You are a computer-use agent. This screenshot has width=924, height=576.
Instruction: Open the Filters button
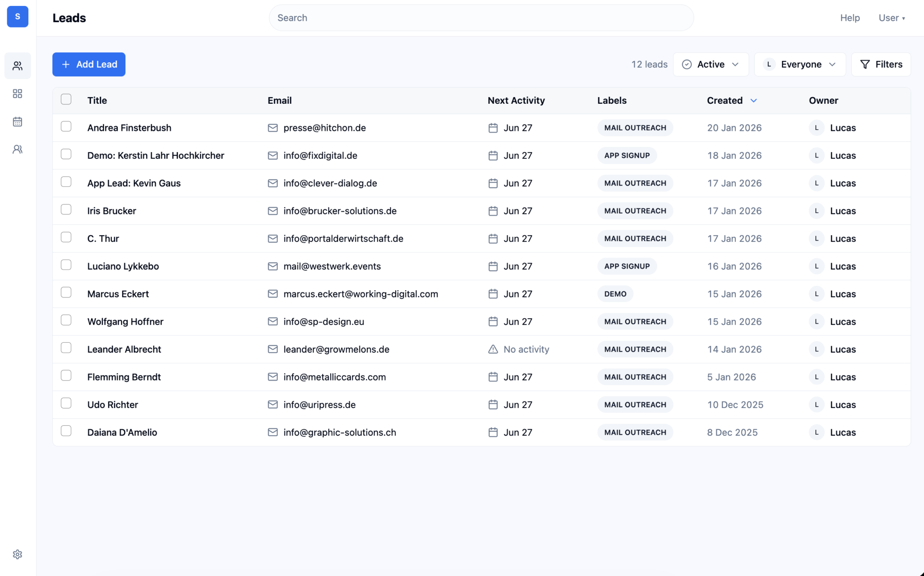tap(881, 65)
